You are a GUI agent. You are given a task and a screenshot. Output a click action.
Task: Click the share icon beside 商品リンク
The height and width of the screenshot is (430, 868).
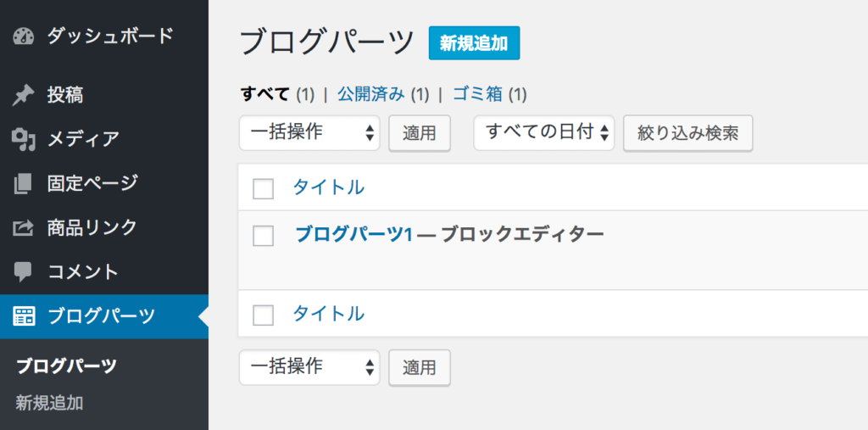click(24, 227)
